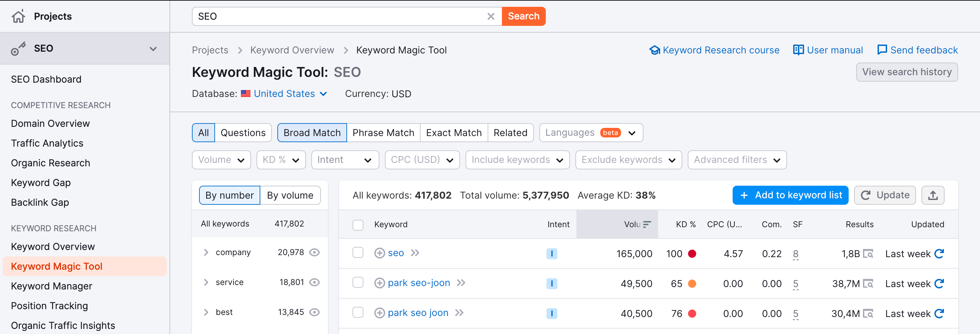Click the SF value 8 for seo
The width and height of the screenshot is (980, 334).
pyautogui.click(x=796, y=254)
